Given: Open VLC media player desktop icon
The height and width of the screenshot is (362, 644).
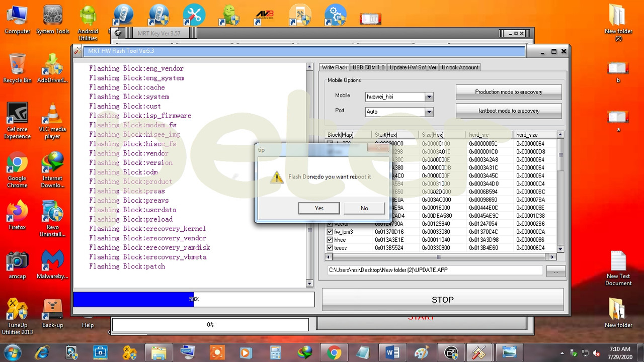Looking at the screenshot, I should click(52, 121).
